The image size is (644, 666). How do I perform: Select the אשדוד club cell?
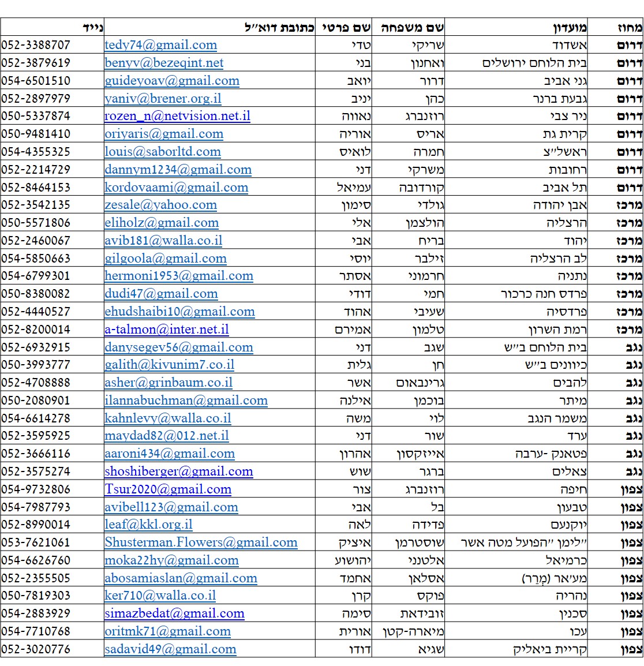569,45
